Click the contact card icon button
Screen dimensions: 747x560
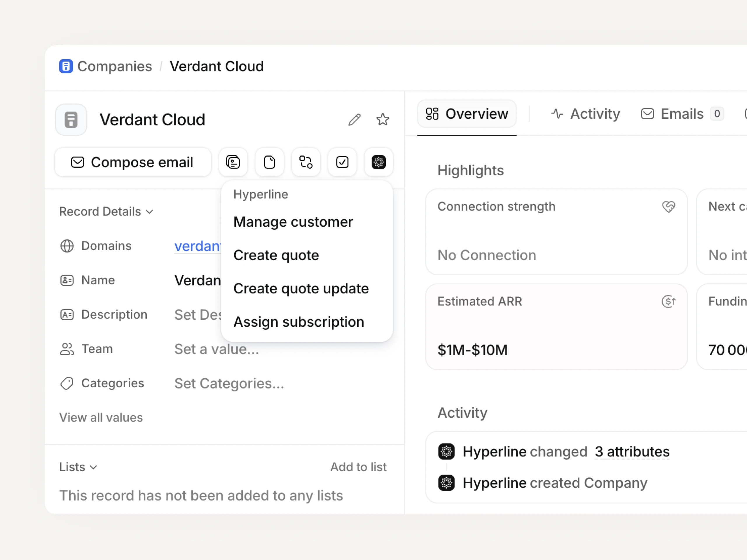pyautogui.click(x=233, y=162)
